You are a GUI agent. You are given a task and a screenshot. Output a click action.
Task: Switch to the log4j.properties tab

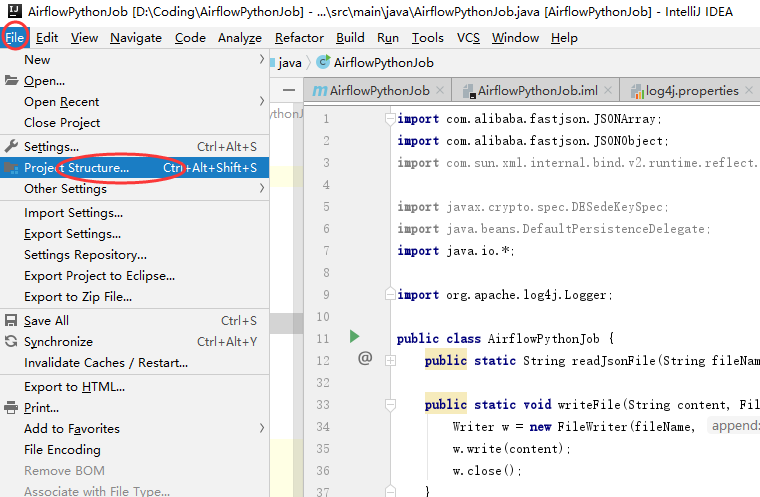tap(692, 91)
